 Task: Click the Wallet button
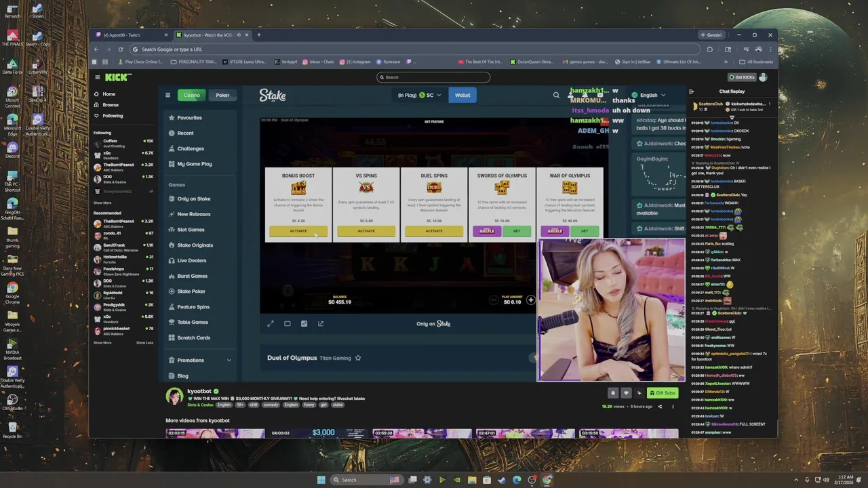tap(462, 95)
